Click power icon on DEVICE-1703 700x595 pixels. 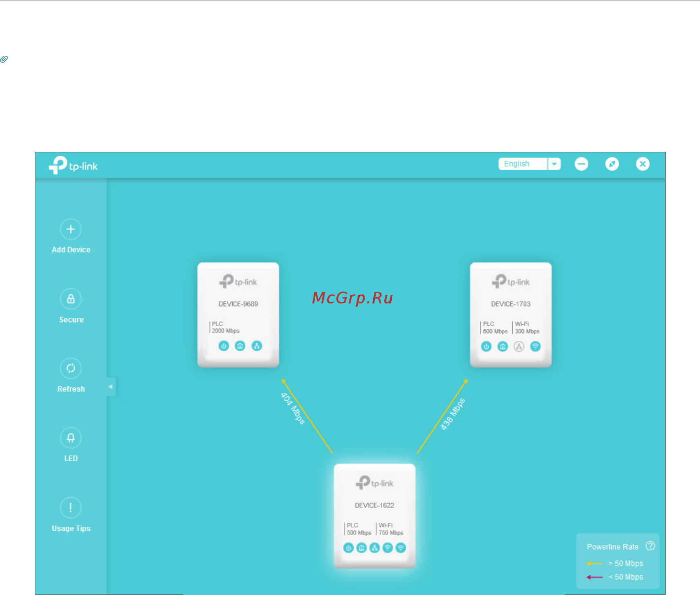click(x=486, y=347)
